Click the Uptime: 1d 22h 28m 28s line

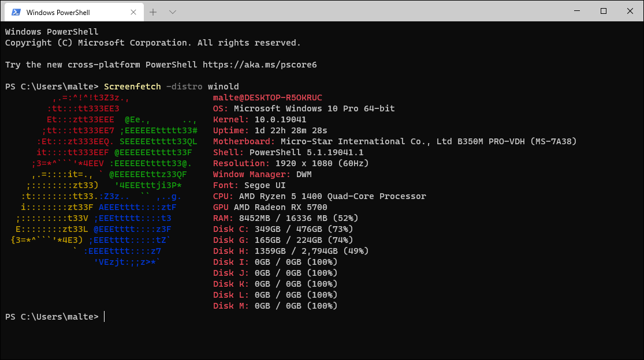[x=270, y=130]
